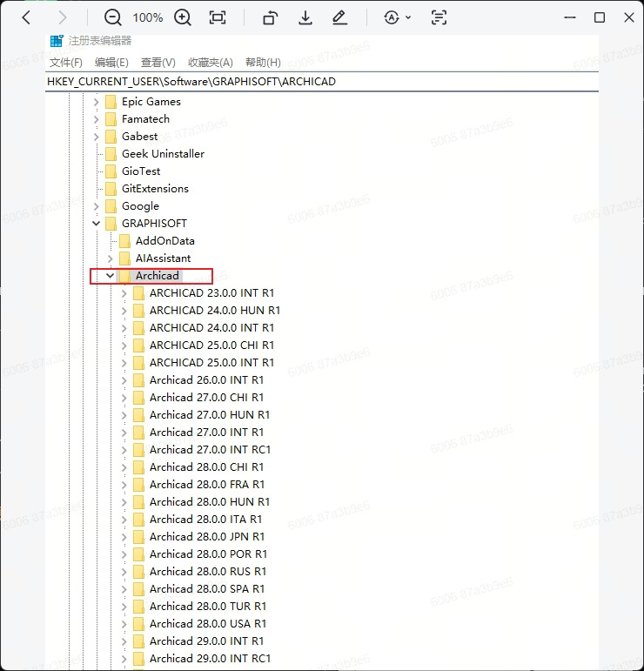Open the 收藏夹(A) menu
This screenshot has width=644, height=671.
point(210,63)
